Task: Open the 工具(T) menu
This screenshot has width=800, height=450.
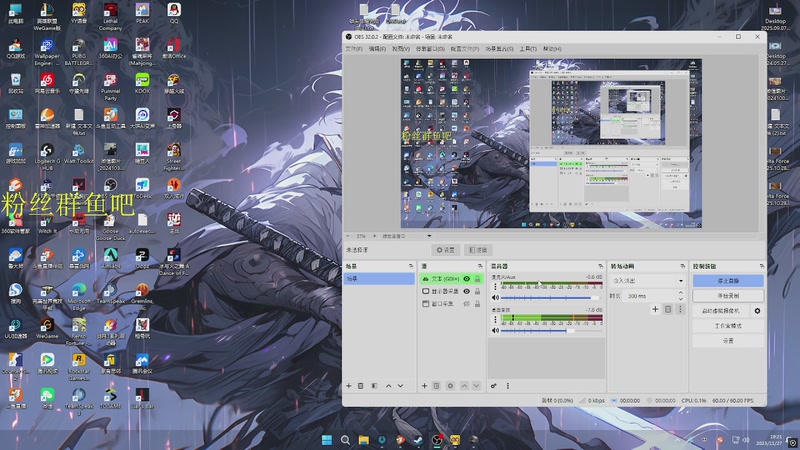Action: (528, 49)
